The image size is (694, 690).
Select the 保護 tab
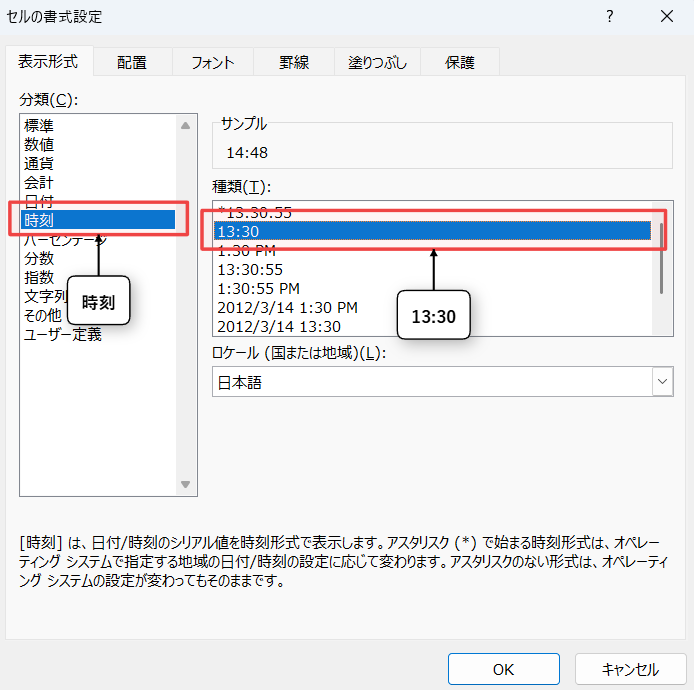[460, 62]
